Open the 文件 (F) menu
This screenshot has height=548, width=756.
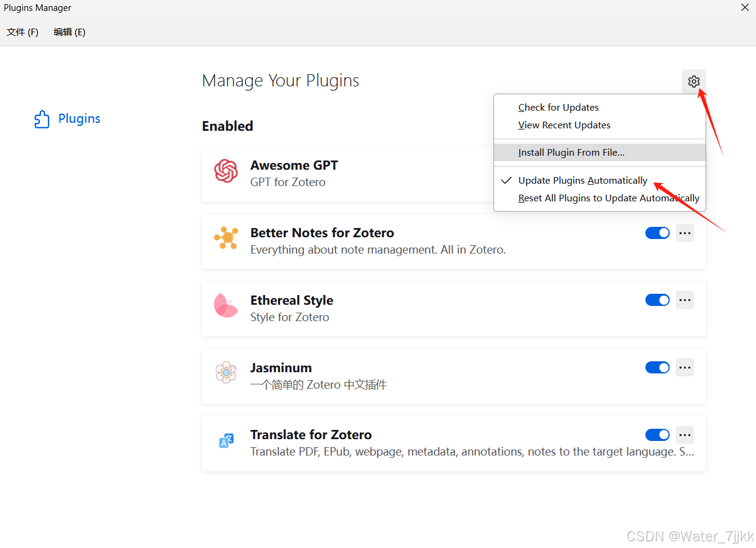[22, 32]
